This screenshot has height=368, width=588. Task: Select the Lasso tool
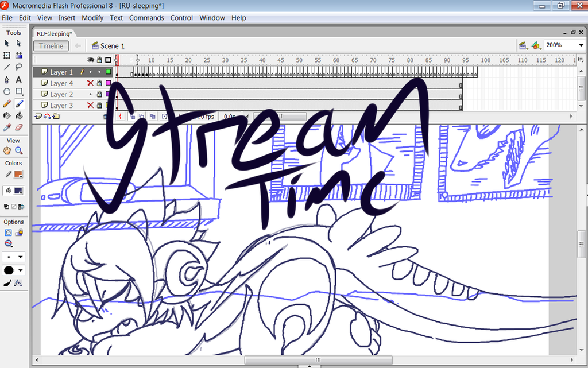click(19, 67)
